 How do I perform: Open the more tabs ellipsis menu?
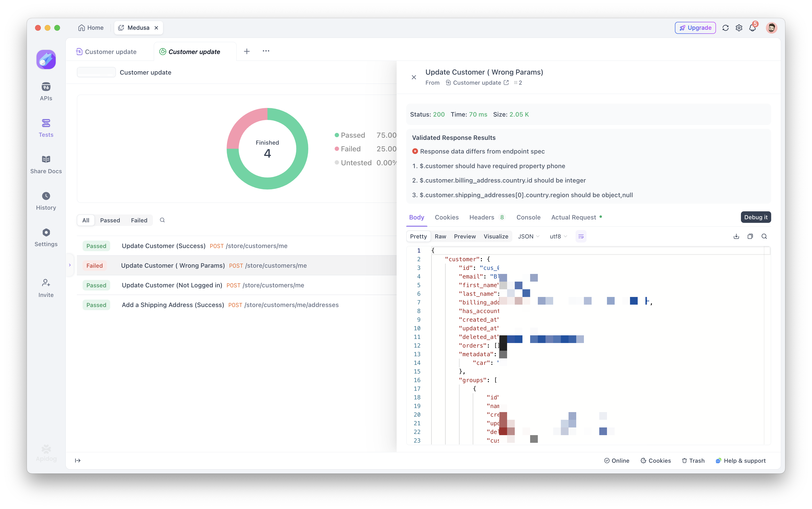coord(266,51)
